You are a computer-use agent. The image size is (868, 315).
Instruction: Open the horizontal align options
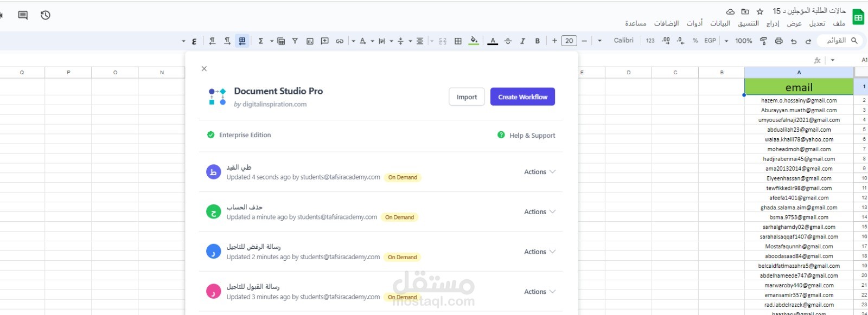[x=420, y=41]
